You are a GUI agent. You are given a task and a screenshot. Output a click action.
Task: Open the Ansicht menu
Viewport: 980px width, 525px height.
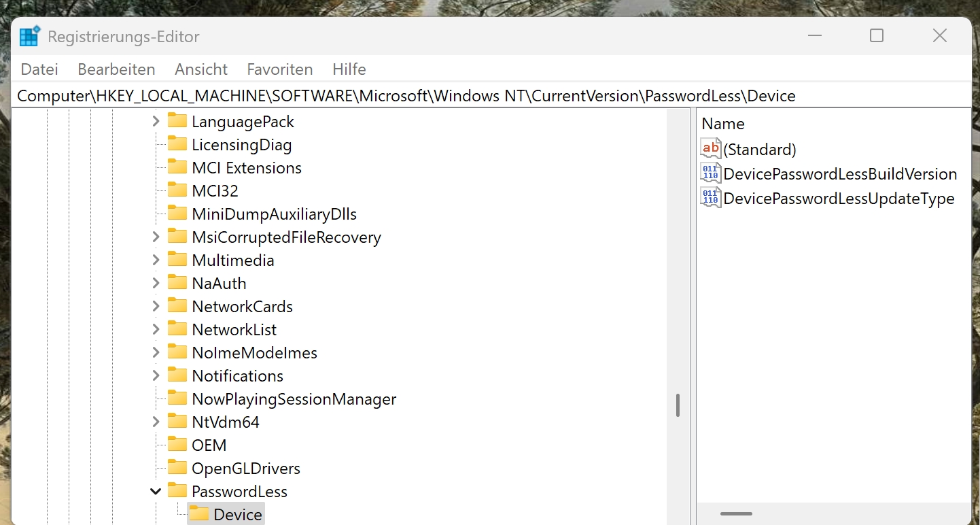tap(201, 69)
